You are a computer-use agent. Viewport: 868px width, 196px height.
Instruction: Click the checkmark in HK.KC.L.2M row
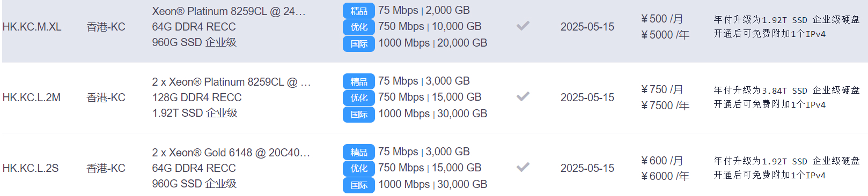point(523,96)
